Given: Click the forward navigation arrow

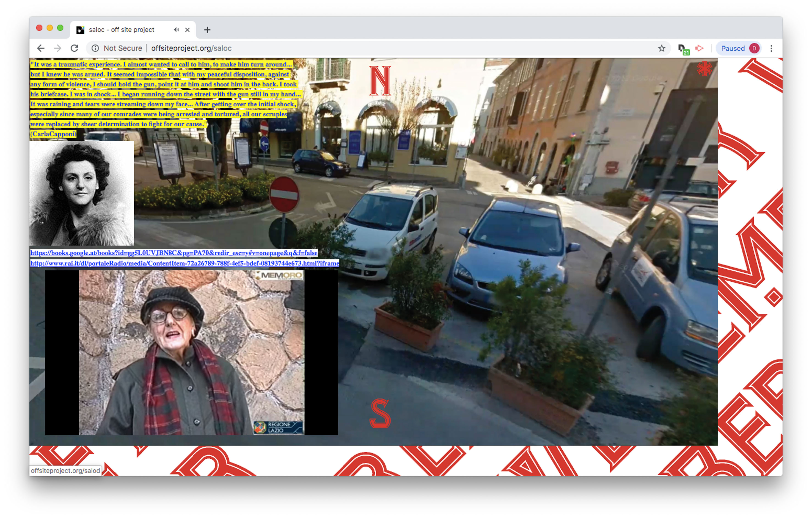Looking at the screenshot, I should pos(58,48).
